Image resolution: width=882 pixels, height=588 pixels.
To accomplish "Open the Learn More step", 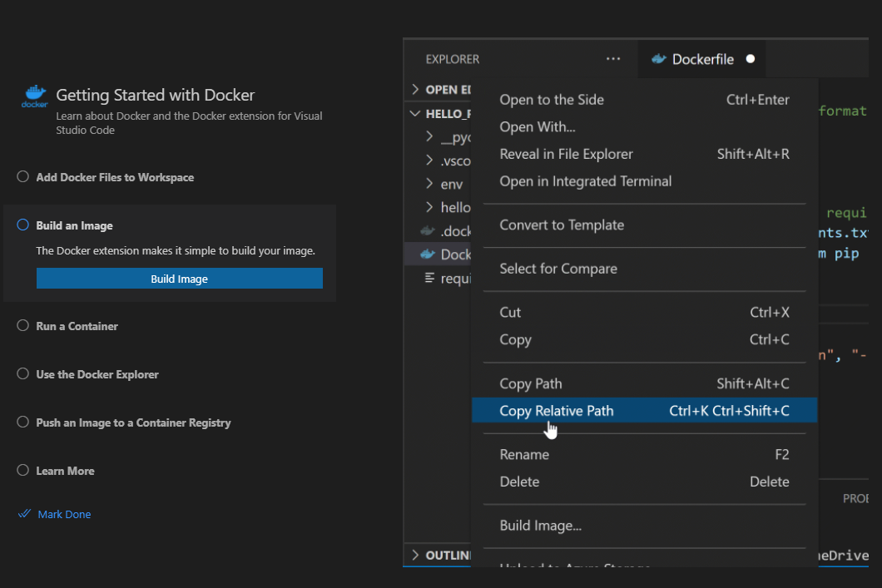I will (65, 471).
